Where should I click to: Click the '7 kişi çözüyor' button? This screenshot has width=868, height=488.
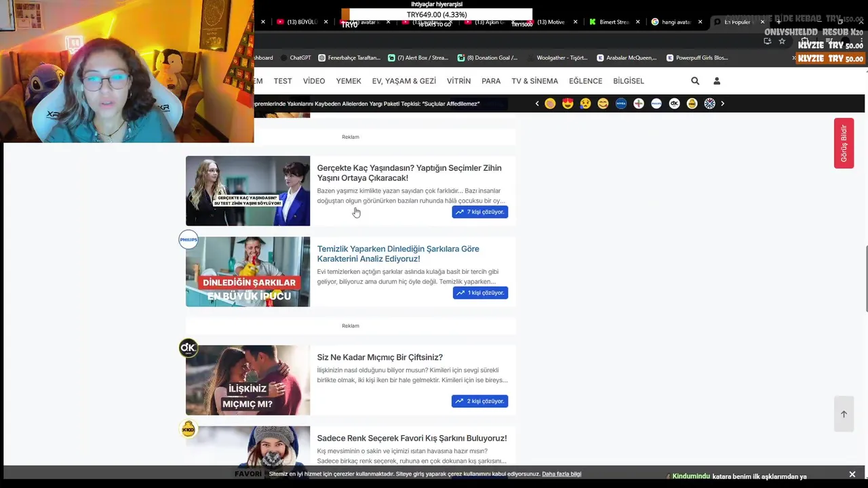pos(480,212)
